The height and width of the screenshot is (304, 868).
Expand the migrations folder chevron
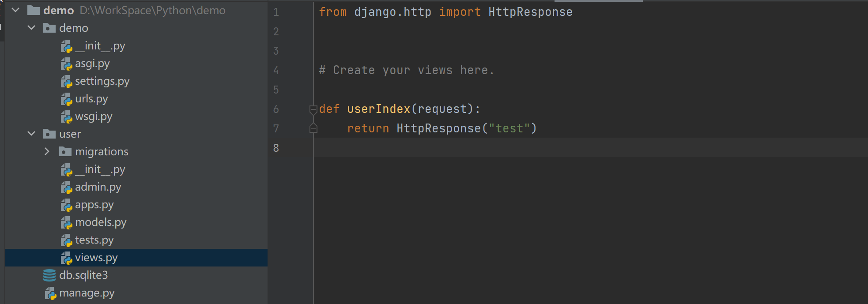tap(47, 151)
